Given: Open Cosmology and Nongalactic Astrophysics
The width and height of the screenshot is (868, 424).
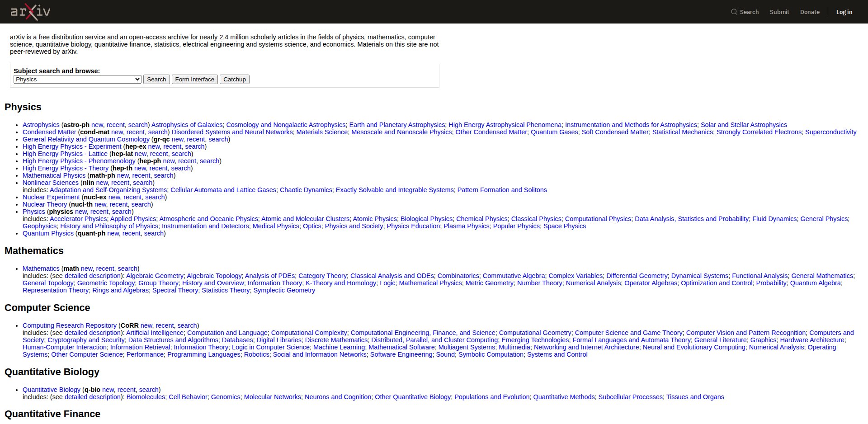Looking at the screenshot, I should (286, 125).
